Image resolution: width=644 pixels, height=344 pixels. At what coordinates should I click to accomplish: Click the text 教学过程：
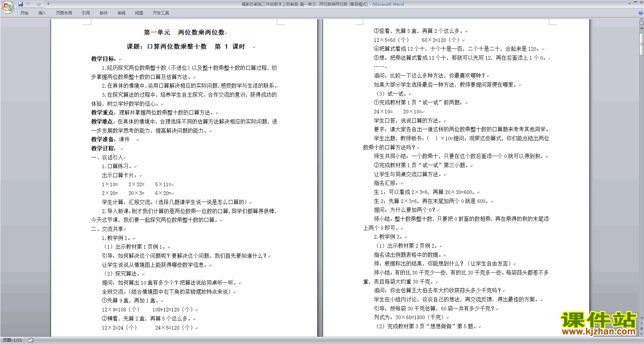[x=104, y=148]
